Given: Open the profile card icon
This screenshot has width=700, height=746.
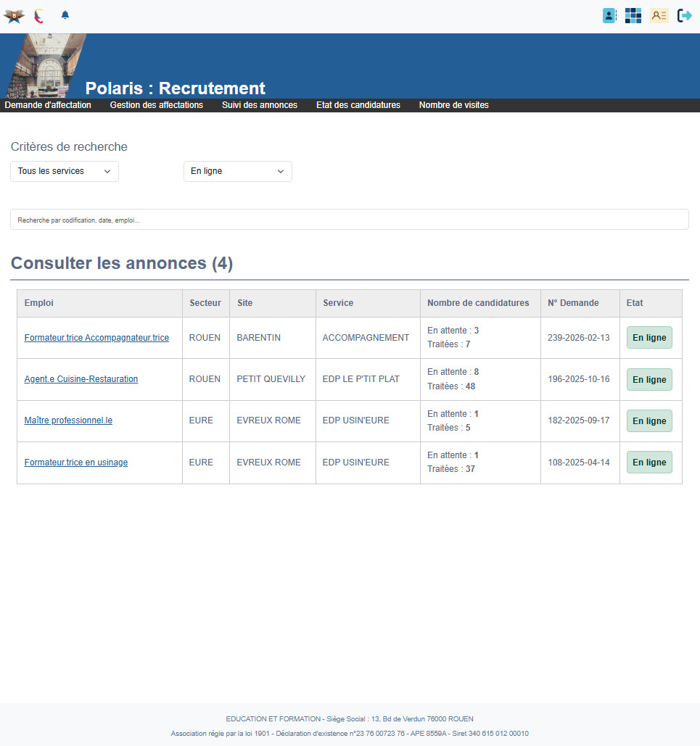Looking at the screenshot, I should coord(659,16).
